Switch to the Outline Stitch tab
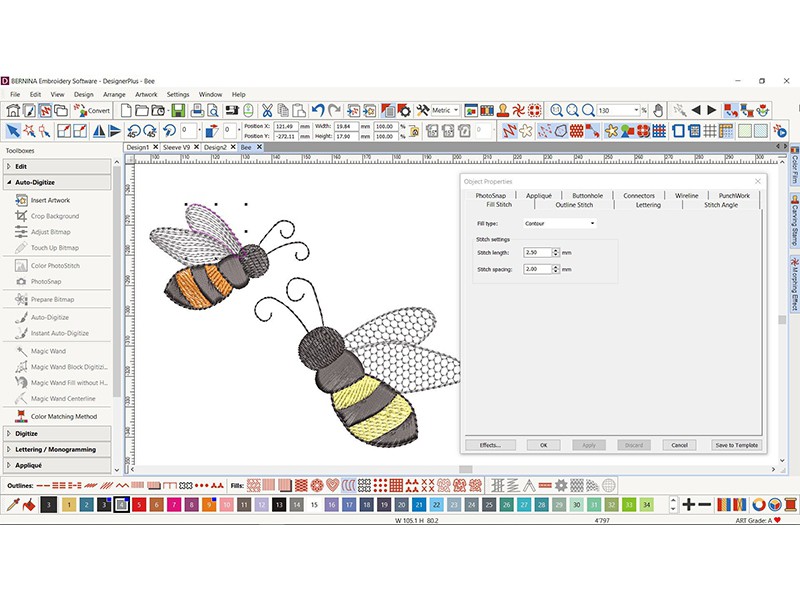The image size is (800, 600). click(x=574, y=205)
